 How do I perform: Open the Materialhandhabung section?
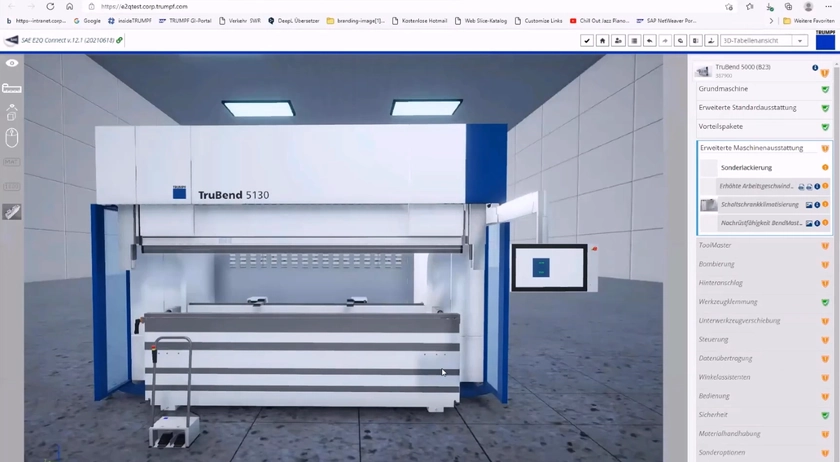coord(763,434)
